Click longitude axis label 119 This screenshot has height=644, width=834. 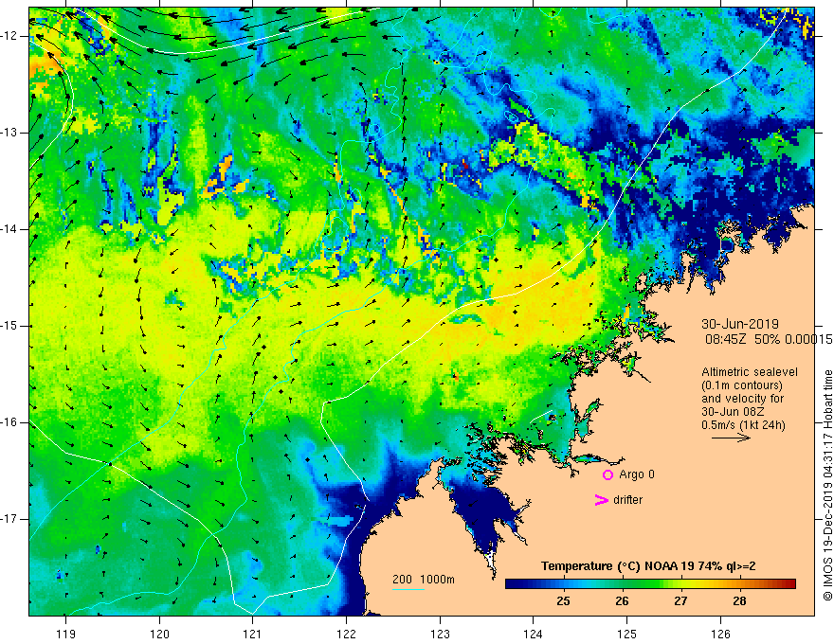point(65,634)
